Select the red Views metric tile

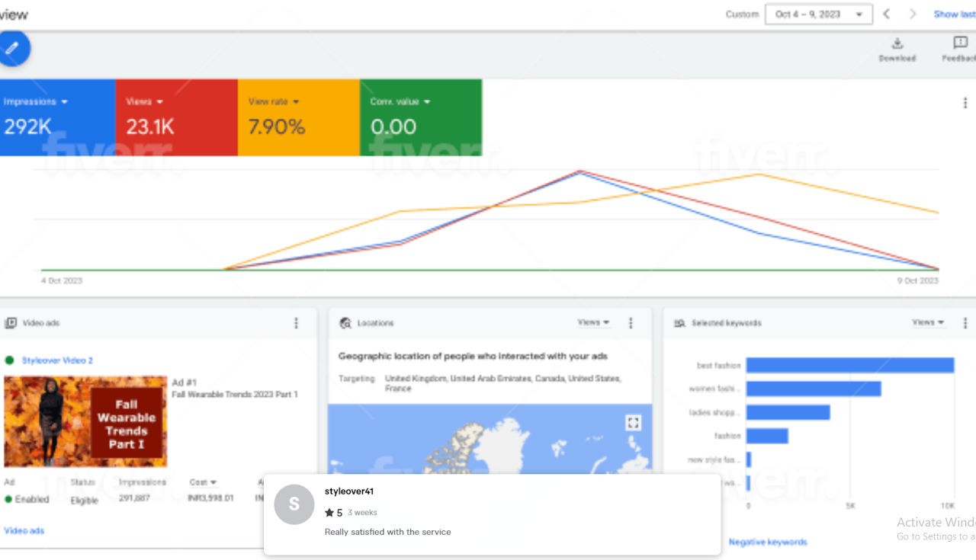[x=176, y=117]
